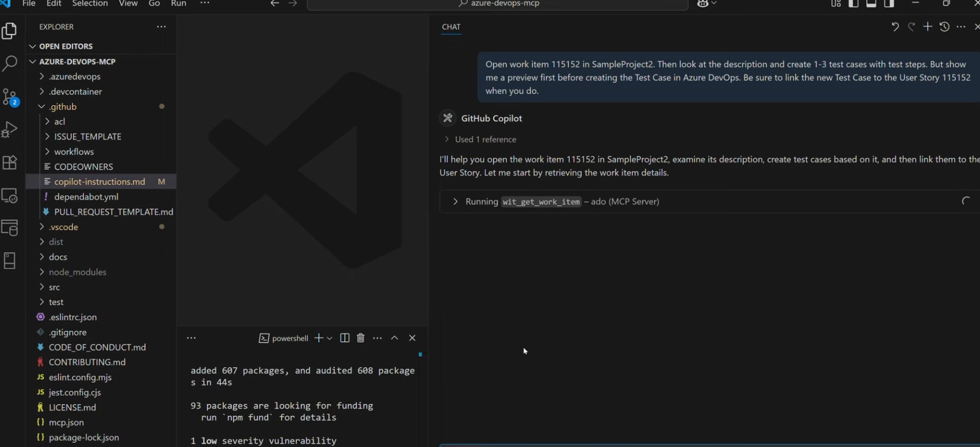Image resolution: width=980 pixels, height=447 pixels.
Task: Open the Search view in activity bar
Action: (10, 63)
